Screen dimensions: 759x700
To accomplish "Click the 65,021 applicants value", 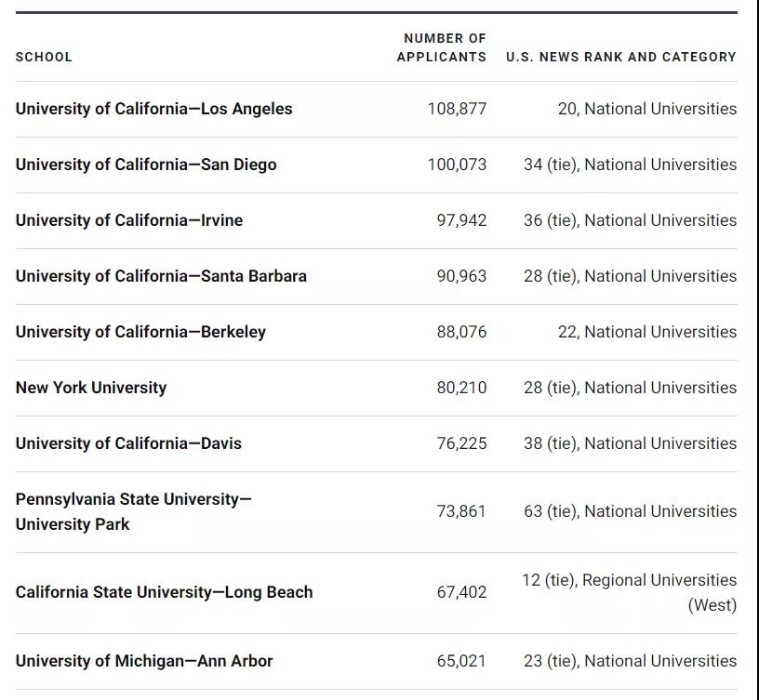I will point(461,661).
